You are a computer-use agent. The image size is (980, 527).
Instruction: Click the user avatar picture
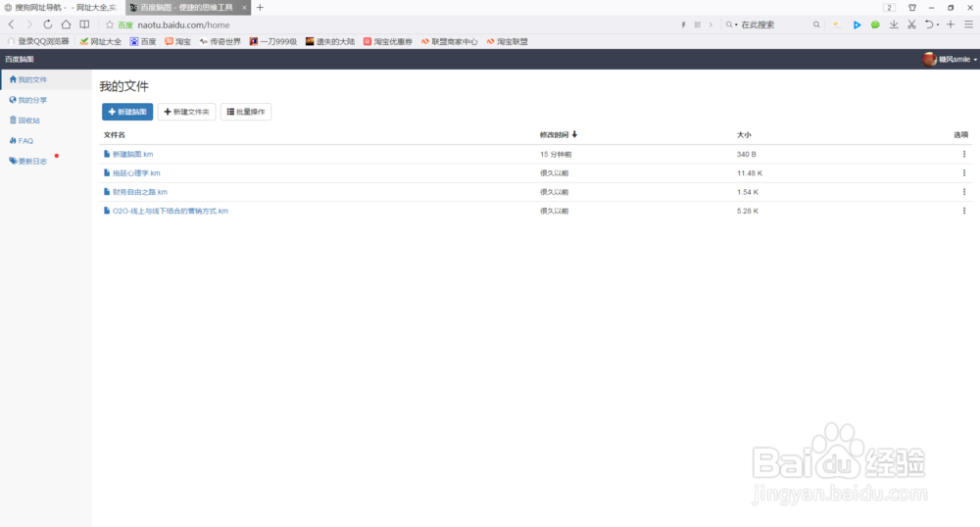click(929, 60)
